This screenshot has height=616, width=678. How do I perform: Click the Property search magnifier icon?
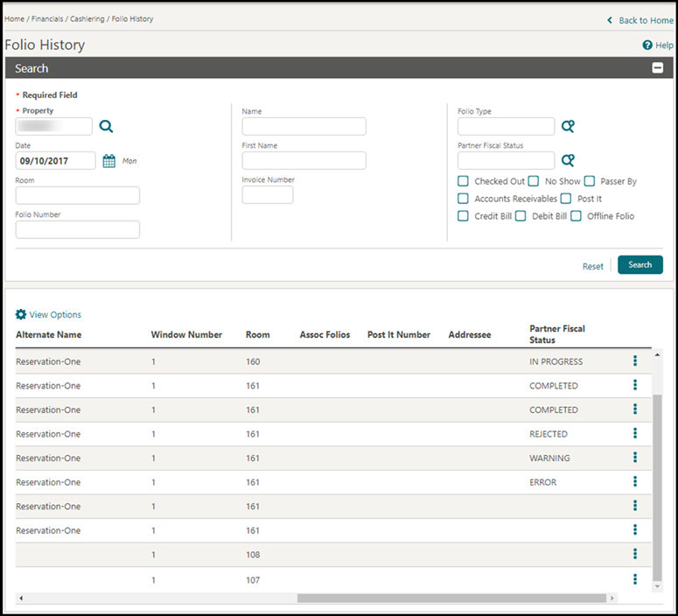[x=106, y=126]
